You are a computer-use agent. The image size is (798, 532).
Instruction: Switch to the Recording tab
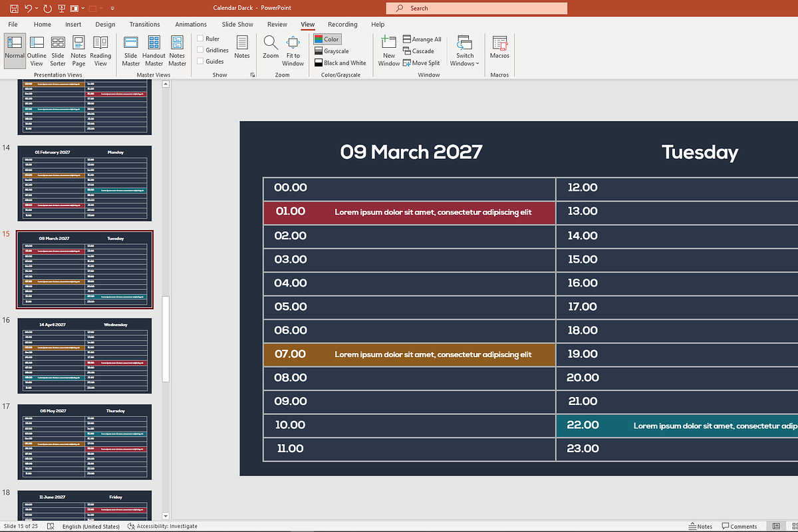[342, 25]
